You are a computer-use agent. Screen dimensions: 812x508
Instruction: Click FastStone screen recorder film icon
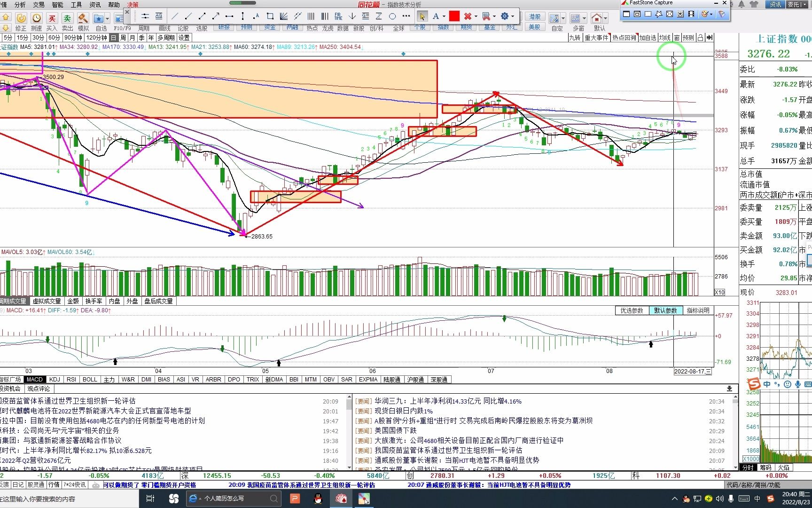(691, 14)
